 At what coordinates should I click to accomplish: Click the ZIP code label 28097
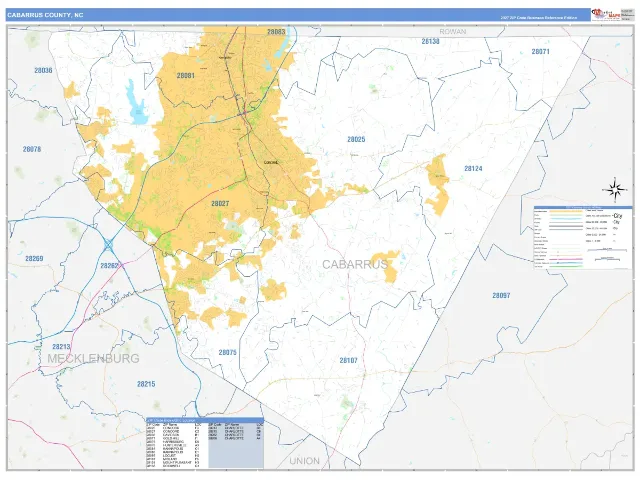[x=501, y=296]
